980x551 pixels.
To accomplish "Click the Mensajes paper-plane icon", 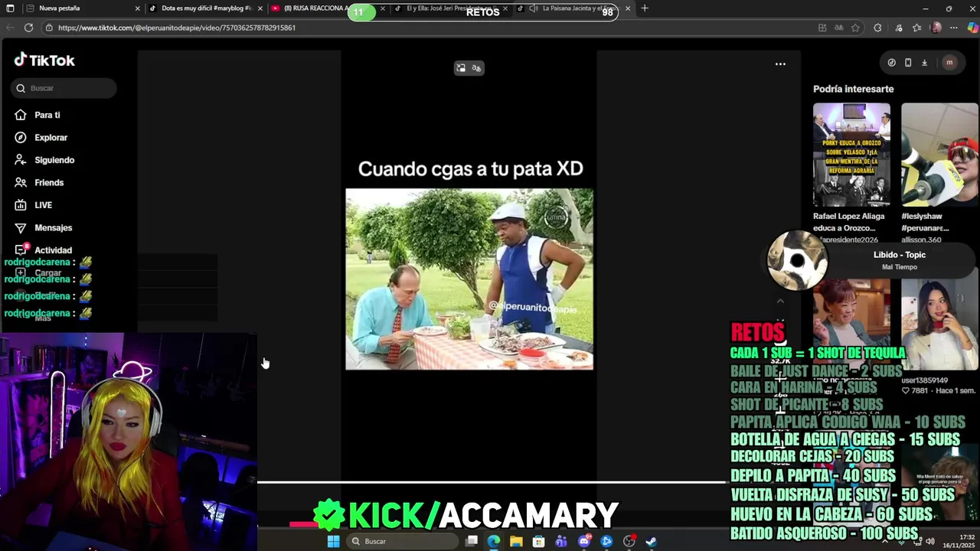I will tap(21, 227).
